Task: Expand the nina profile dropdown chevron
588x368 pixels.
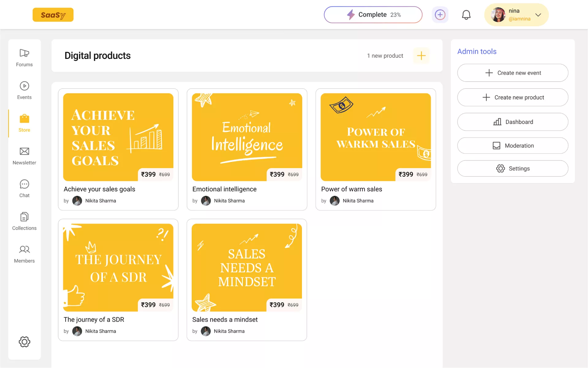Action: pos(538,15)
